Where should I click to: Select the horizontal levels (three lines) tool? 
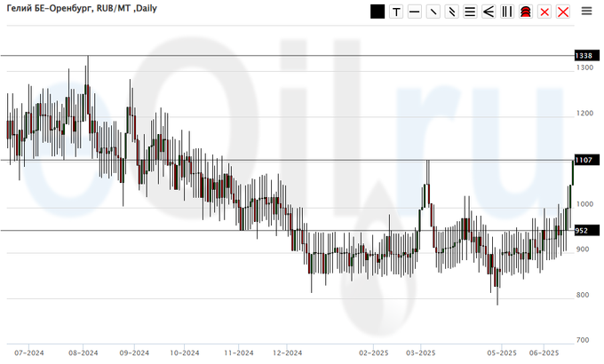coord(470,12)
